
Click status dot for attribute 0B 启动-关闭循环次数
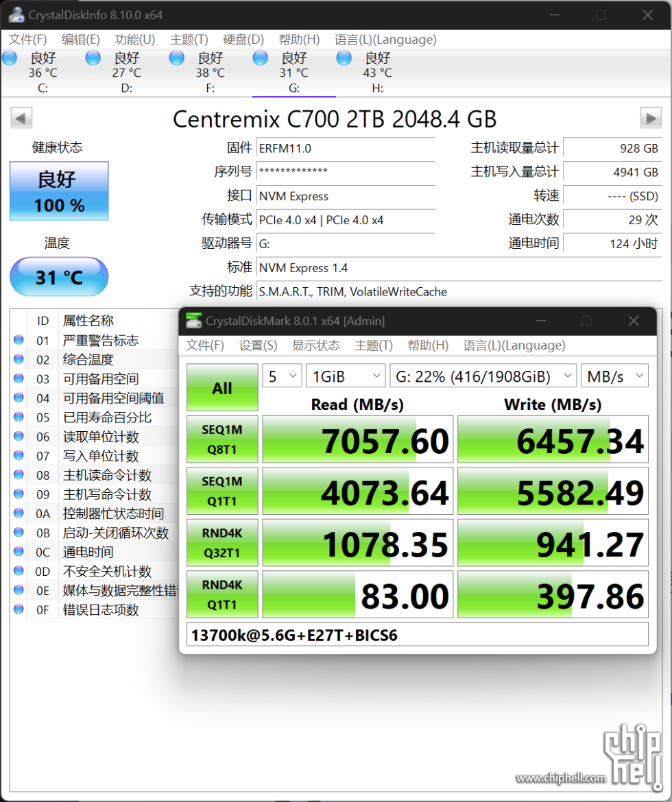point(19,532)
